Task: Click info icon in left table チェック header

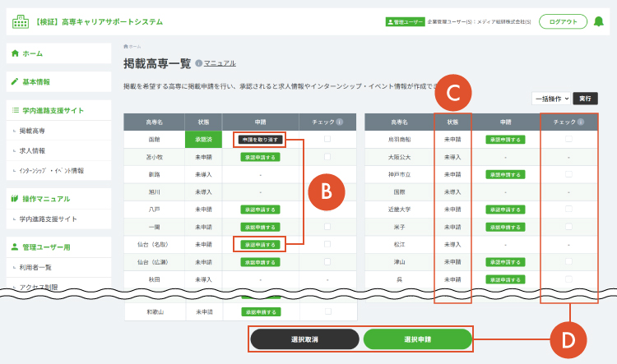Action: click(x=340, y=122)
